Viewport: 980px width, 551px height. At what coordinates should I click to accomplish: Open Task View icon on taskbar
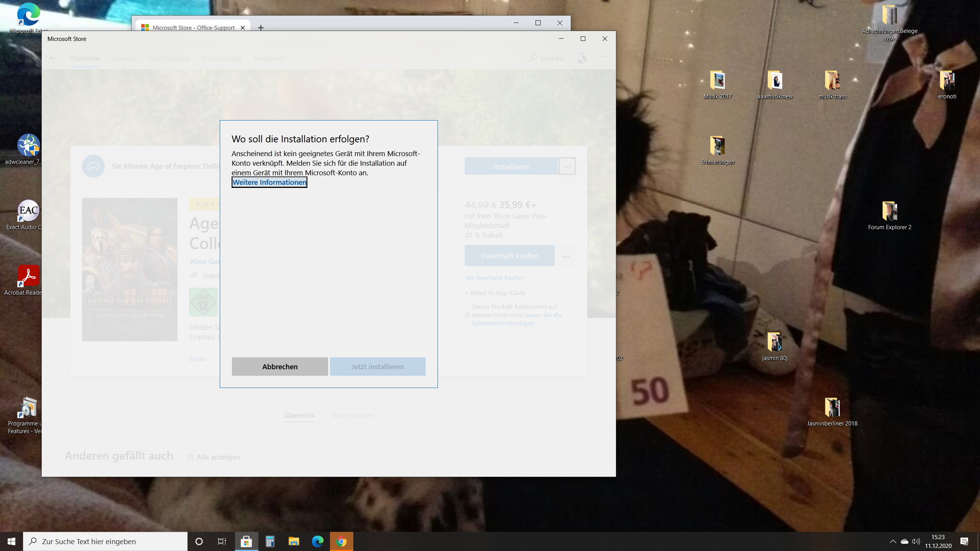(x=222, y=541)
